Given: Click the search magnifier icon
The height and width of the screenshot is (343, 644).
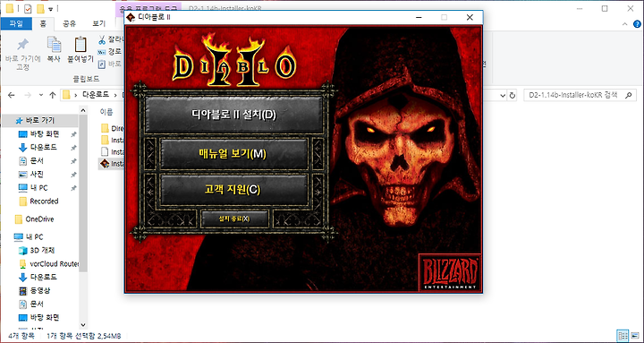Looking at the screenshot, I should [x=628, y=95].
